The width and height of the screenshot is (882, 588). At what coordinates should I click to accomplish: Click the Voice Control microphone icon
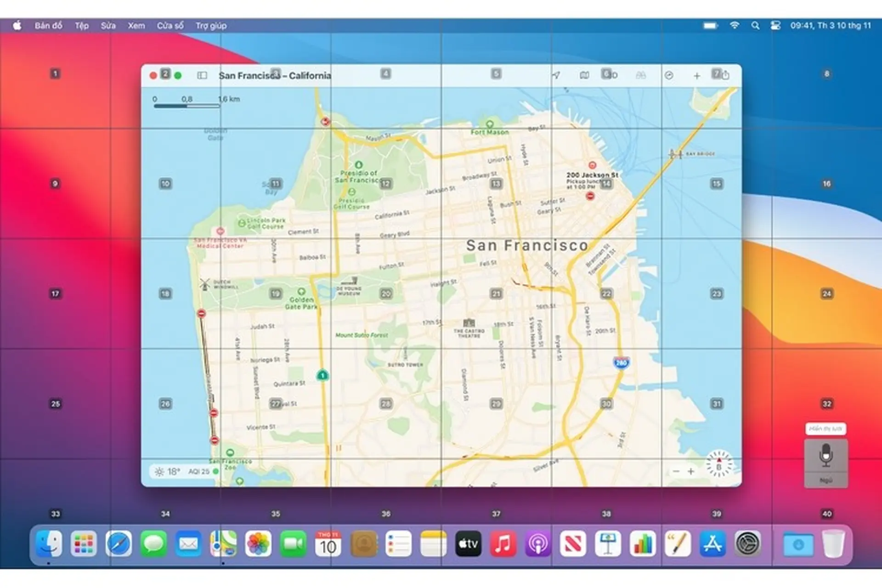(826, 455)
